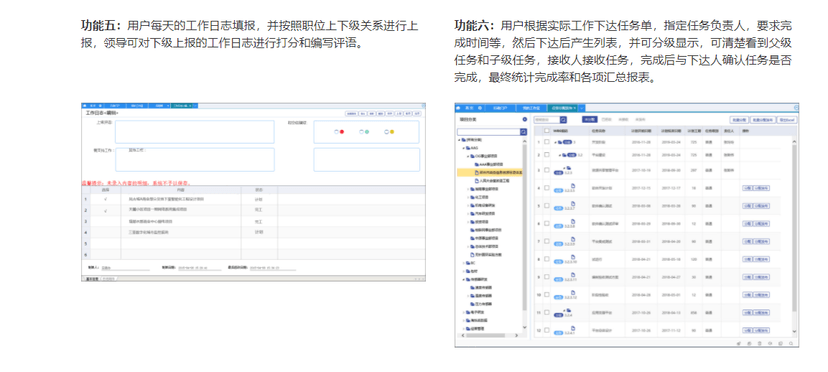Collapse task row 3 tree arrow
Image resolution: width=828 pixels, height=372 pixels.
[564, 168]
